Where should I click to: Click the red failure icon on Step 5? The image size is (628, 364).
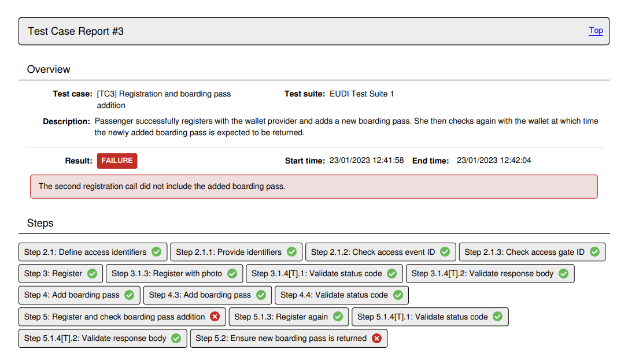[214, 317]
